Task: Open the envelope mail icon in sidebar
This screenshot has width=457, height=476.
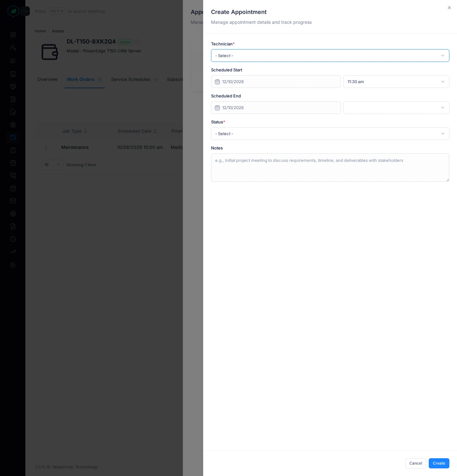Action: pyautogui.click(x=13, y=201)
